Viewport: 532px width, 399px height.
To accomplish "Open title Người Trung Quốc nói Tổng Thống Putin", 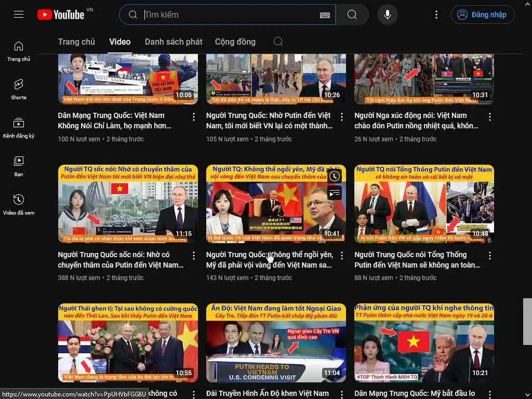I will (417, 260).
